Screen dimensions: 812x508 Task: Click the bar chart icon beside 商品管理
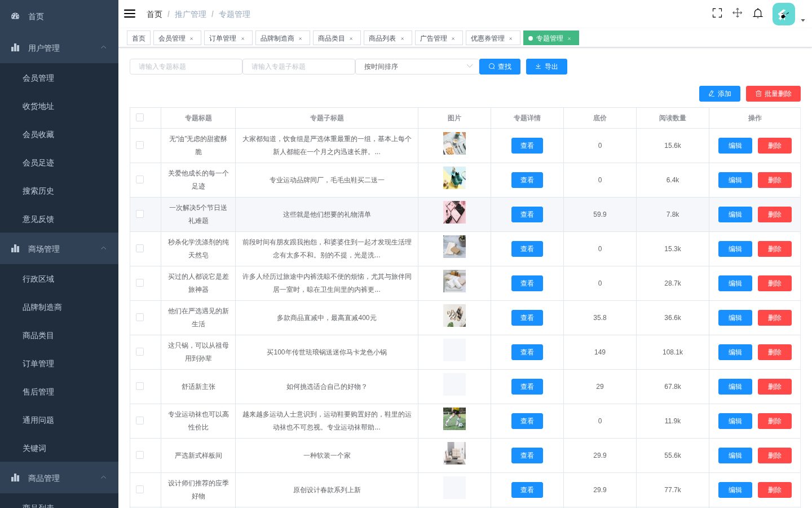pos(15,478)
